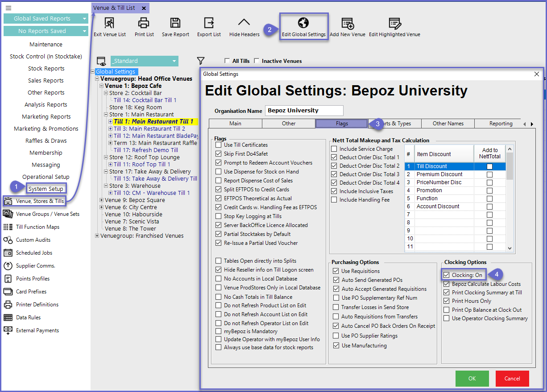
Task: Expand Venue 9: Bepoz Square node
Action: point(102,200)
